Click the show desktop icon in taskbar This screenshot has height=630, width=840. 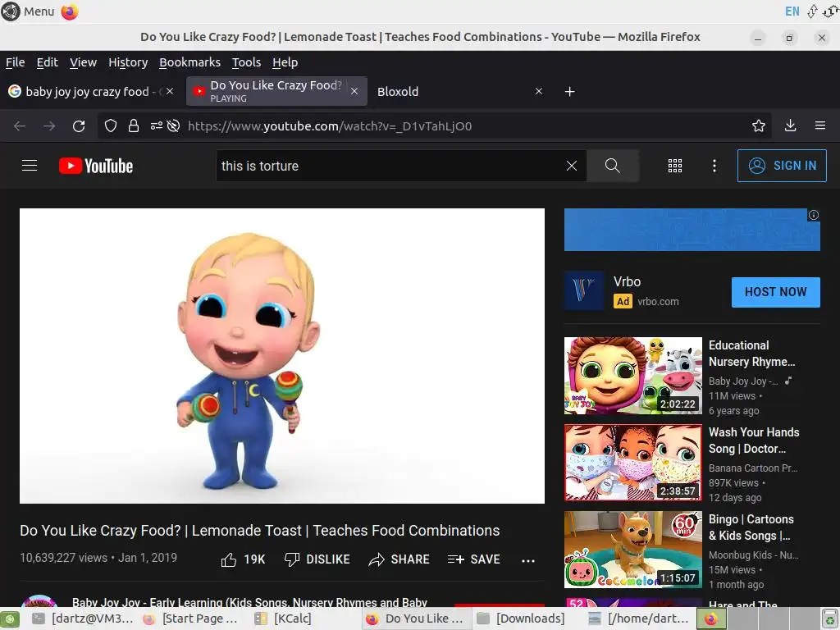coord(10,619)
